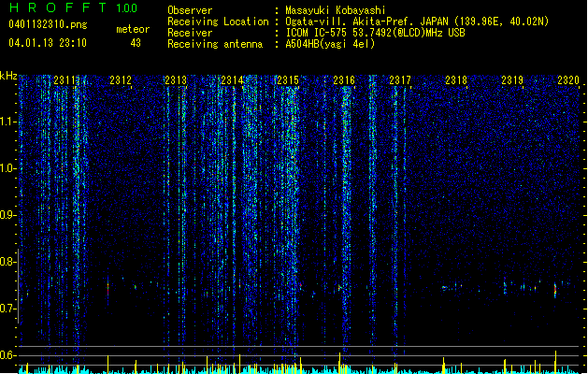The width and height of the screenshot is (588, 374).
Task: Click the 2311 time marker
Action: pos(65,80)
